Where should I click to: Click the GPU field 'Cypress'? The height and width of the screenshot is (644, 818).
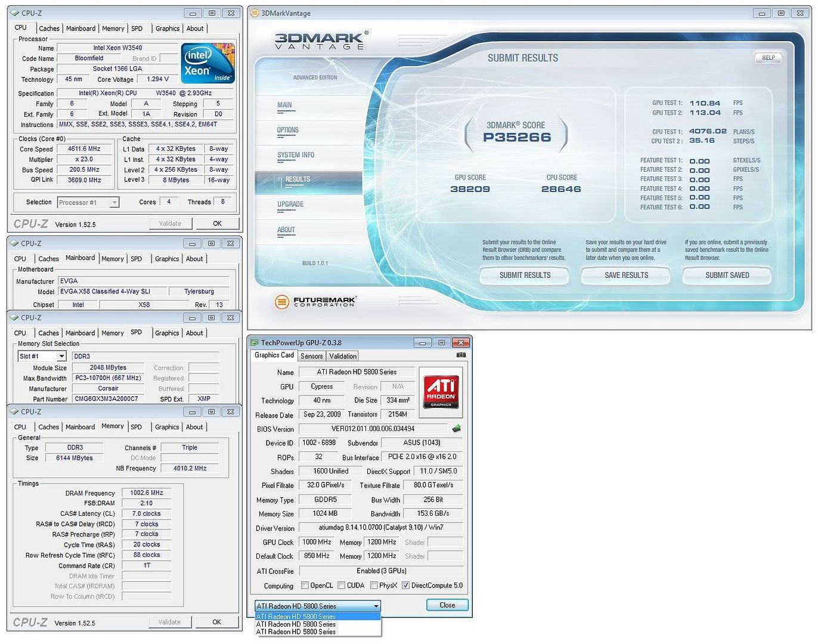tap(322, 386)
